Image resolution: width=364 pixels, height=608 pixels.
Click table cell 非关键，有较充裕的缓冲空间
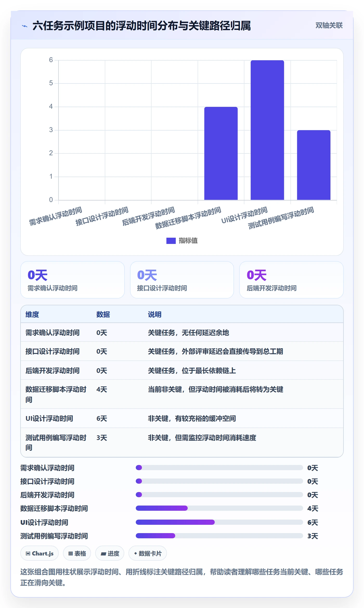[192, 418]
